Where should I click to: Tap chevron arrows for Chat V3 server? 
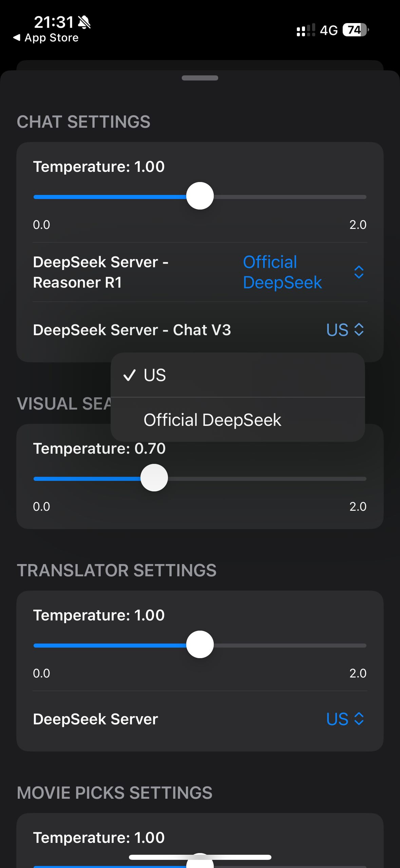click(359, 330)
